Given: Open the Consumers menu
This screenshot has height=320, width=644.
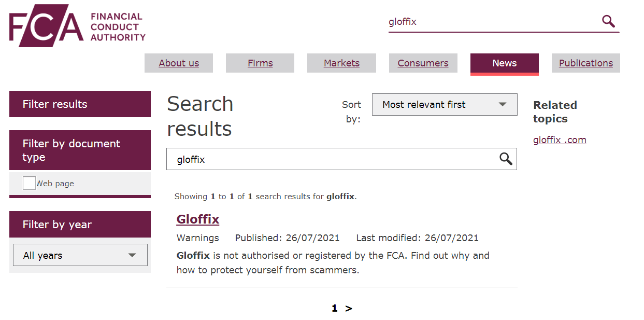Looking at the screenshot, I should (x=423, y=63).
